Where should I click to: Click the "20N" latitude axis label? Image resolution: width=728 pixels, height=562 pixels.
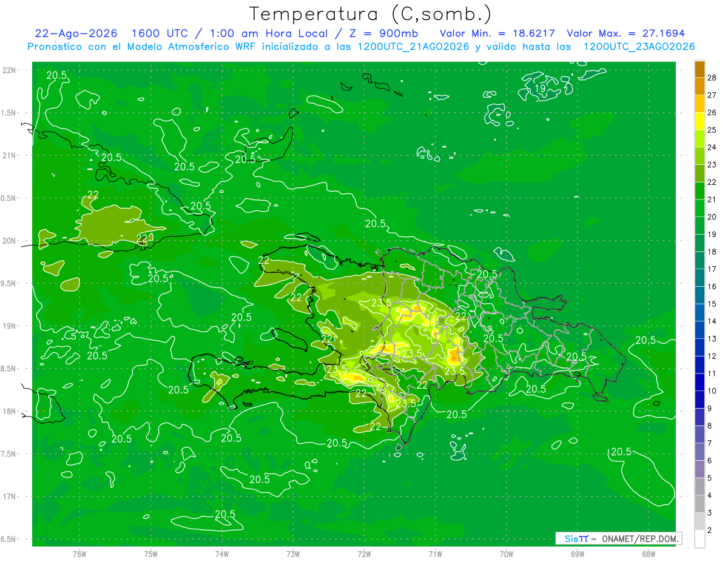(x=10, y=241)
